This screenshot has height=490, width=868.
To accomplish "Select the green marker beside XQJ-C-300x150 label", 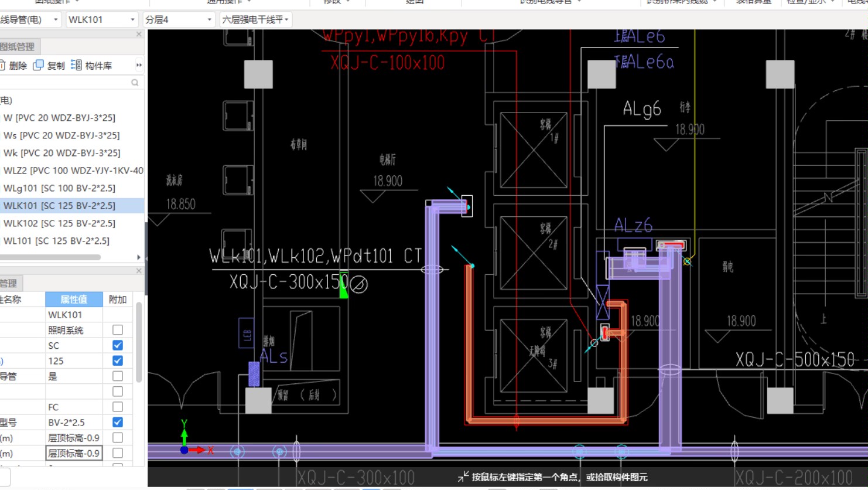I will (344, 284).
